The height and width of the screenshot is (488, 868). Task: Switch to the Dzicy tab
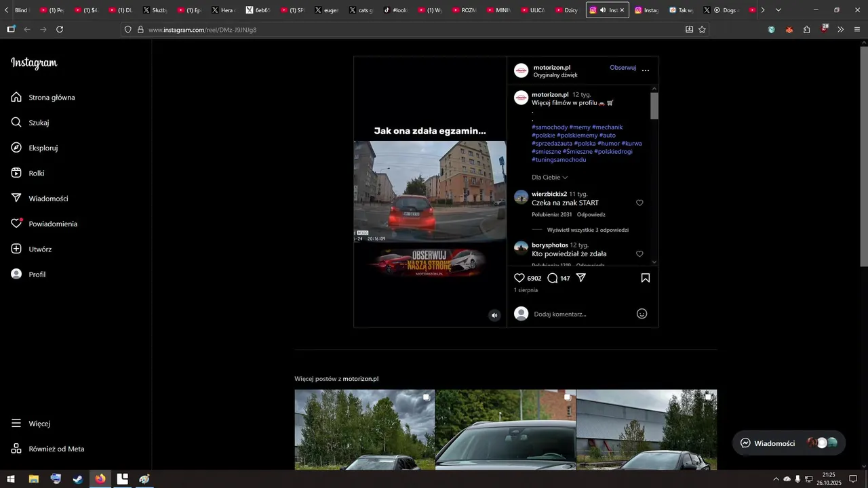coord(566,10)
